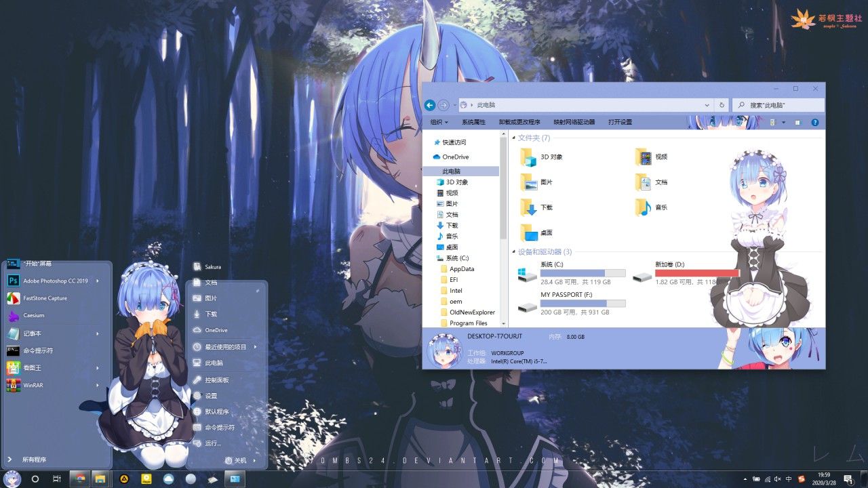Open the Sogou input method tray icon

coord(801,479)
